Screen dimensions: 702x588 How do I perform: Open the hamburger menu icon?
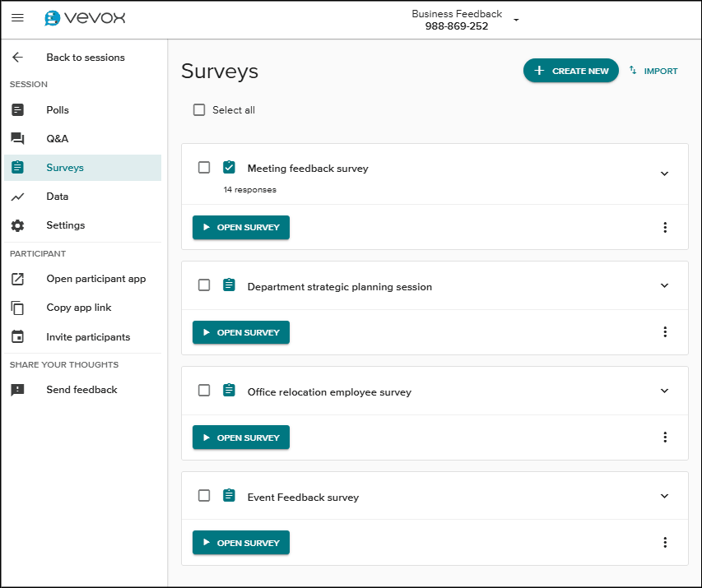coord(17,18)
